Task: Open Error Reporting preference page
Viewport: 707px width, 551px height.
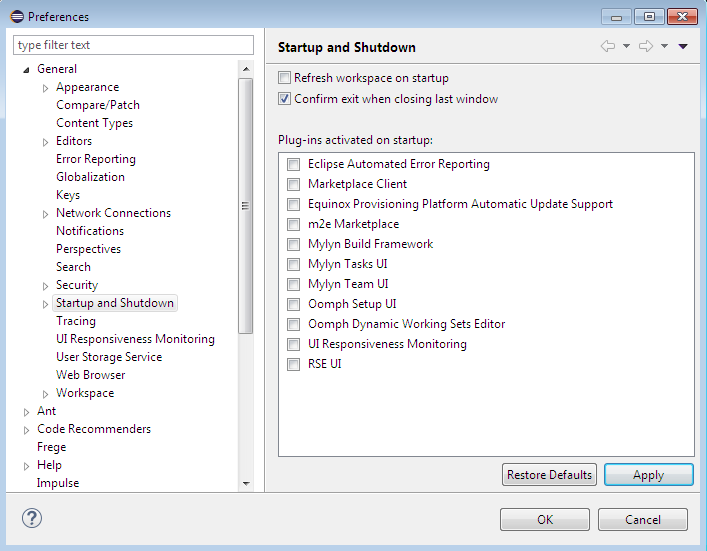Action: click(96, 159)
